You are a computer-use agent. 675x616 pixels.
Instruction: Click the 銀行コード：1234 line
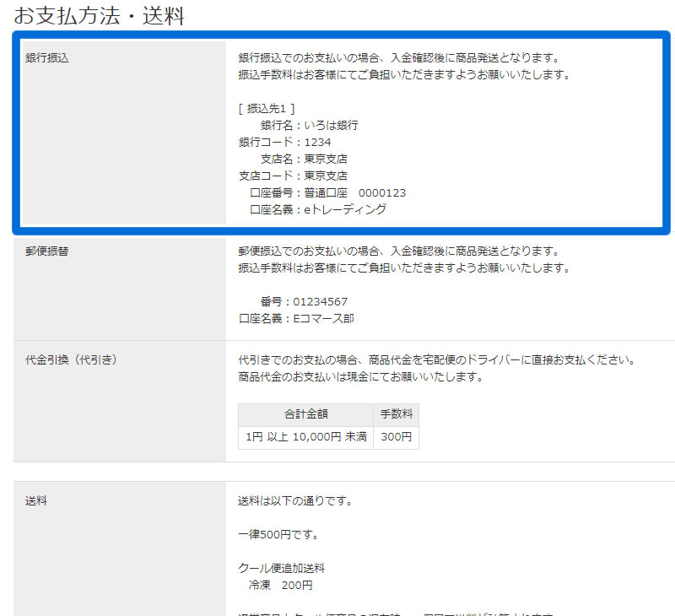pyautogui.click(x=284, y=143)
